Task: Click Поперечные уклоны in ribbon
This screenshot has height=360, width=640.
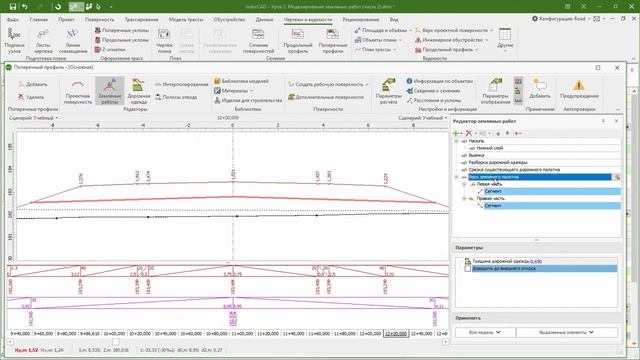Action: click(122, 30)
